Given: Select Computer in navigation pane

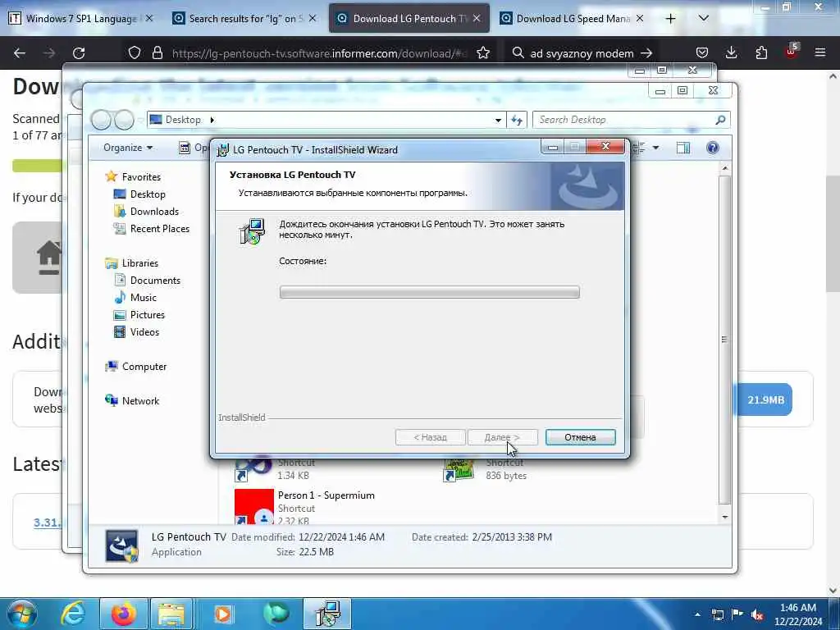Looking at the screenshot, I should [136, 367].
